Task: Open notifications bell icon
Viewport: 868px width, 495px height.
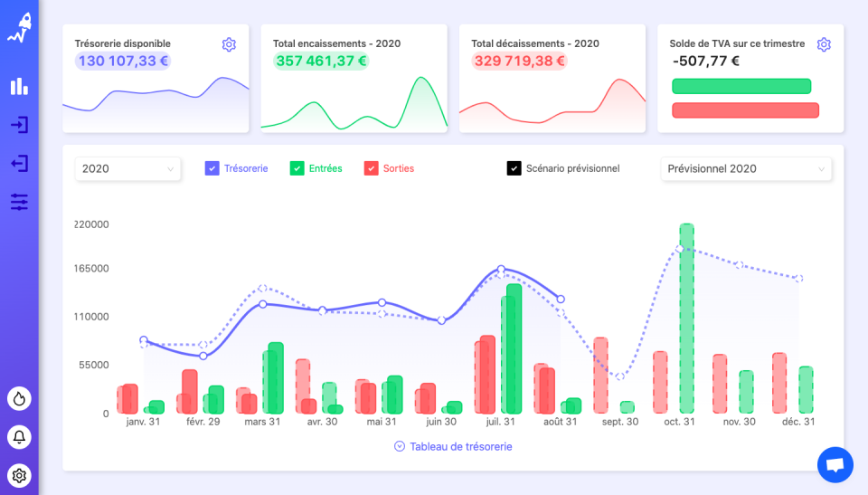Action: pyautogui.click(x=19, y=437)
